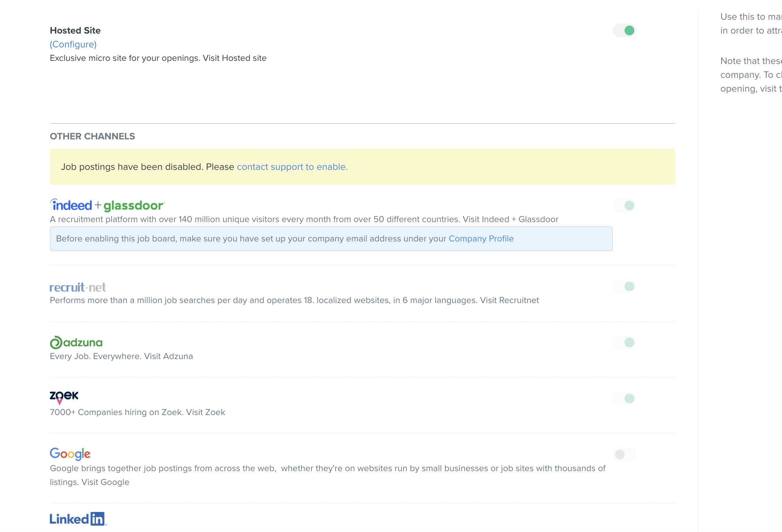Toggle the Adzuna channel switch
The image size is (782, 532).
pyautogui.click(x=624, y=342)
